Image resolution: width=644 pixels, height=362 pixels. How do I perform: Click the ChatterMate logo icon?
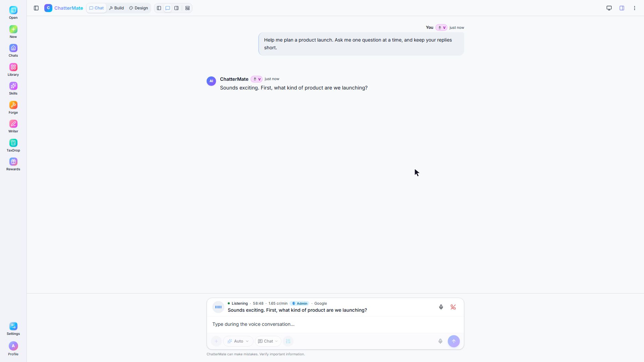tap(48, 8)
